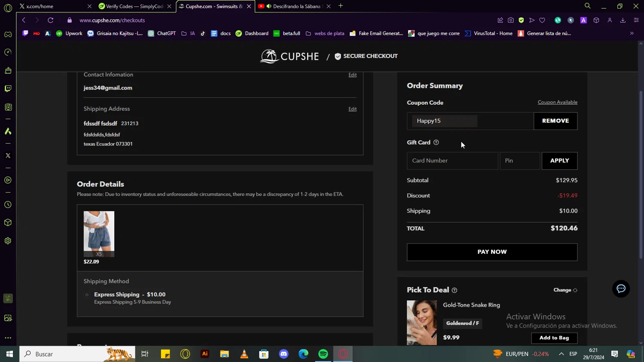This screenshot has height=362, width=644.
Task: Open GX Control speedometer icon in sidebar
Action: pos(8,52)
